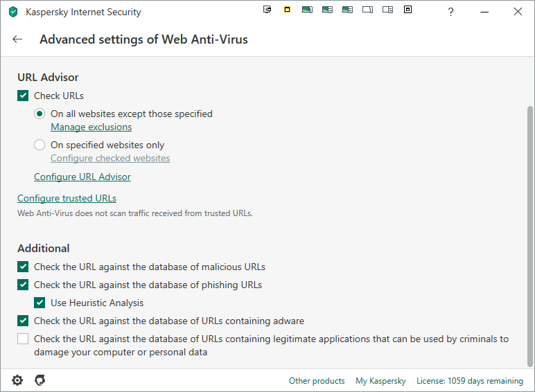This screenshot has width=535, height=392.
Task: Uncheck the Check URLs checkbox
Action: 23,96
